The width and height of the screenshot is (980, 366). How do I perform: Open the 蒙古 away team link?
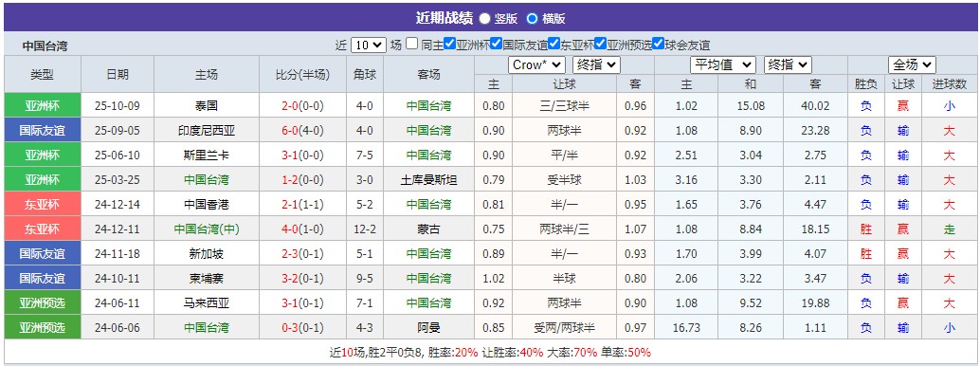tap(428, 229)
